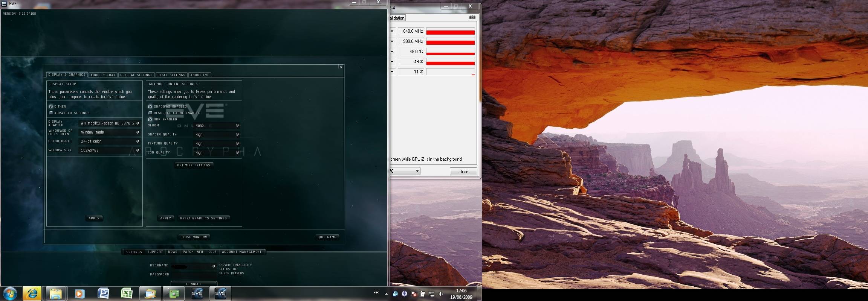868x301 pixels.
Task: Click the Quit Game button
Action: click(x=327, y=237)
